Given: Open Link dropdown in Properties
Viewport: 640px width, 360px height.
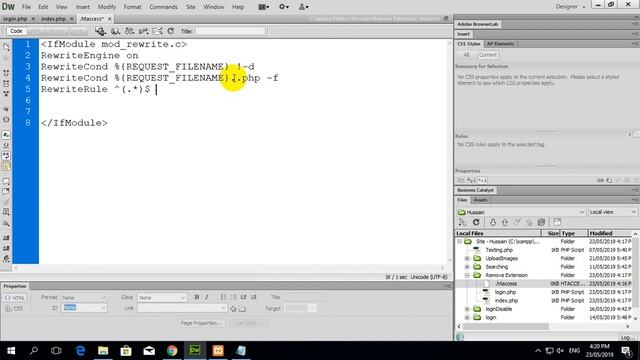Looking at the screenshot, I should point(182,308).
